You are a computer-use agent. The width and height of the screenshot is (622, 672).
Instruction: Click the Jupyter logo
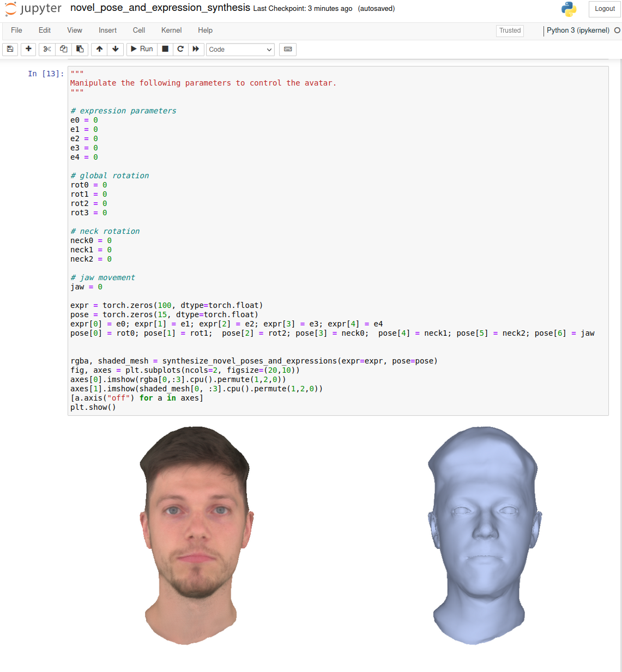point(33,9)
